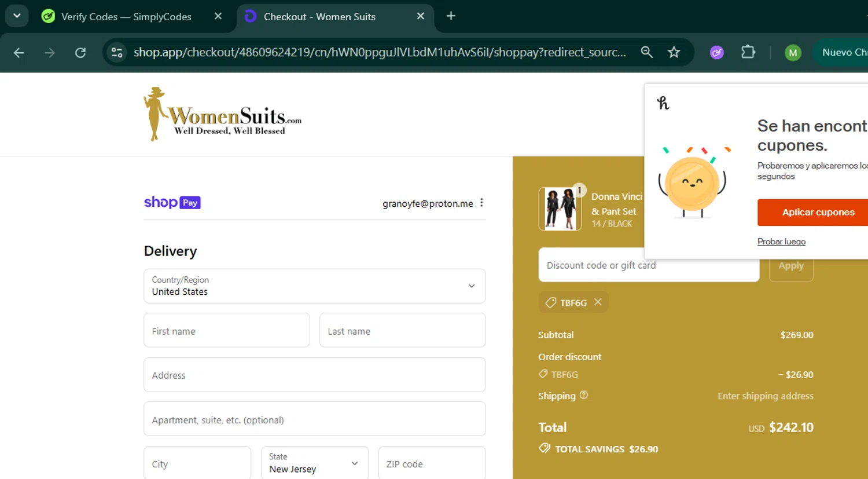868x479 pixels.
Task: Open the tab search chevron button
Action: coord(17,16)
